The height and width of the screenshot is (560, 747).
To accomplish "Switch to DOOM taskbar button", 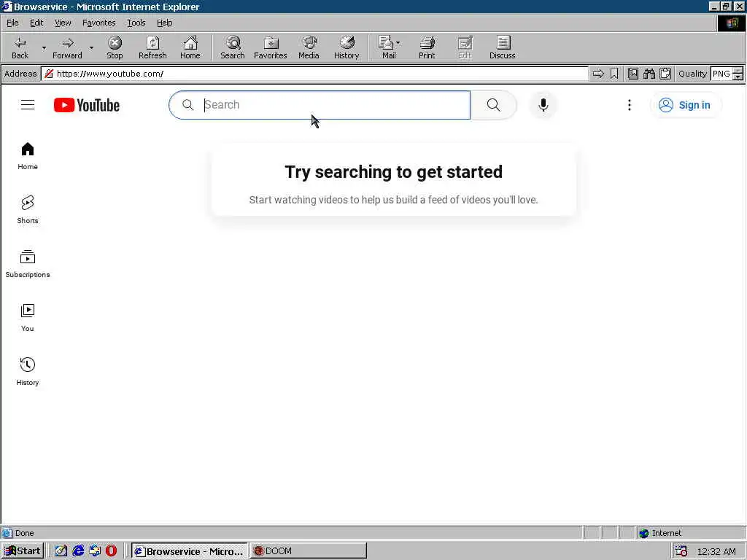I will click(x=309, y=551).
